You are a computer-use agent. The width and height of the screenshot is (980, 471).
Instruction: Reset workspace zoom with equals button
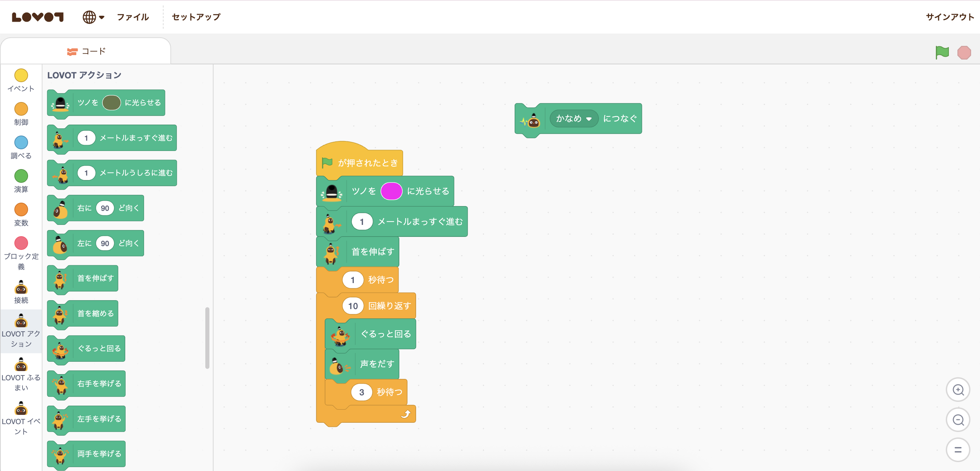[x=958, y=450]
